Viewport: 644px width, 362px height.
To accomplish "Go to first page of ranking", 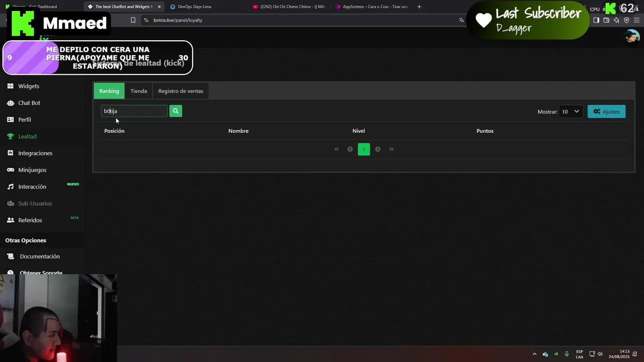I will pos(337,149).
